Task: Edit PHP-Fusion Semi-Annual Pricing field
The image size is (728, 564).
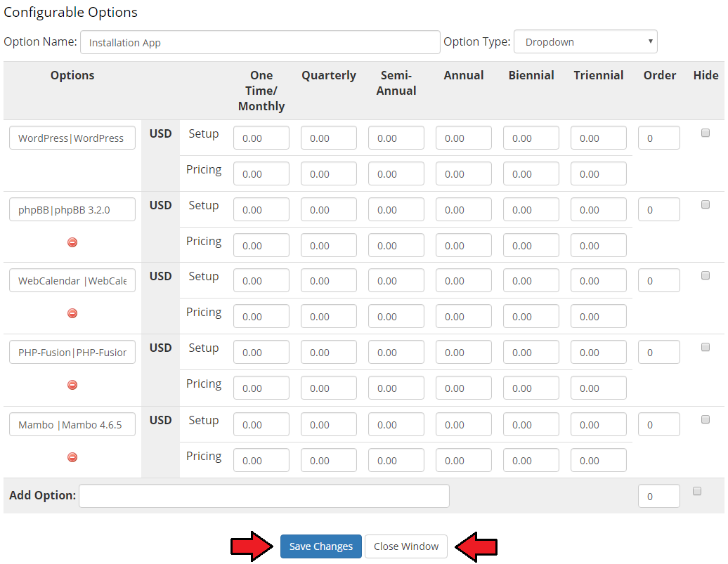Action: pyautogui.click(x=396, y=388)
